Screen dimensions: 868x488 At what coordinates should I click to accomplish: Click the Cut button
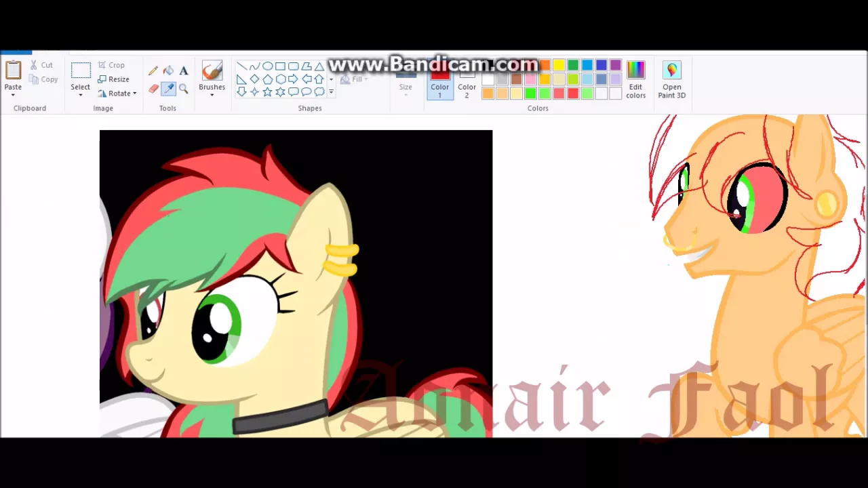point(41,65)
